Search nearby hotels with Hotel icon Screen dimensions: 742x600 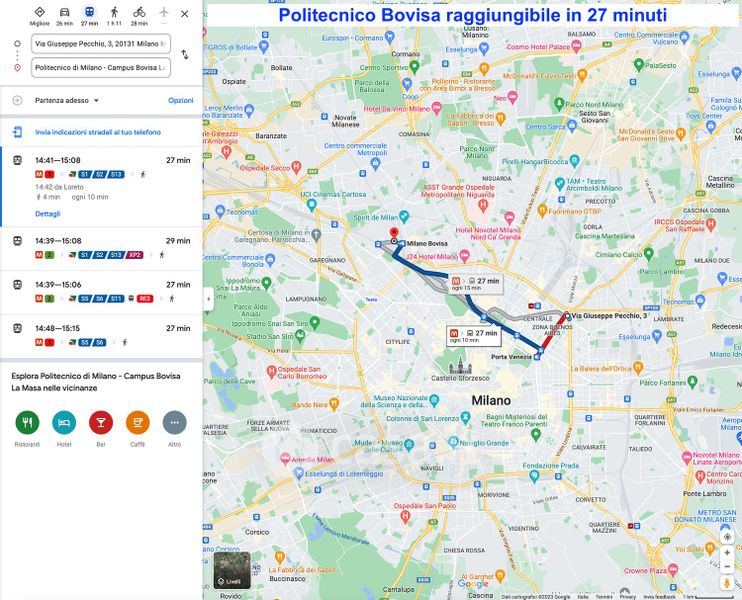click(64, 423)
